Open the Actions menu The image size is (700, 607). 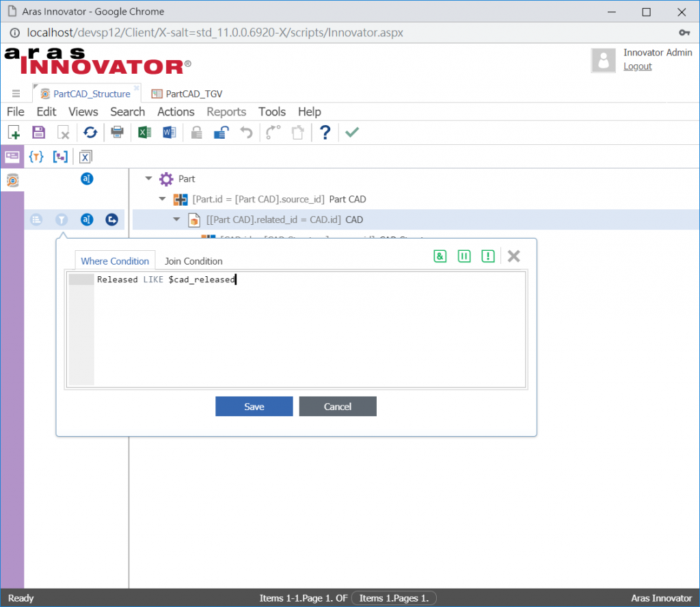coord(176,111)
